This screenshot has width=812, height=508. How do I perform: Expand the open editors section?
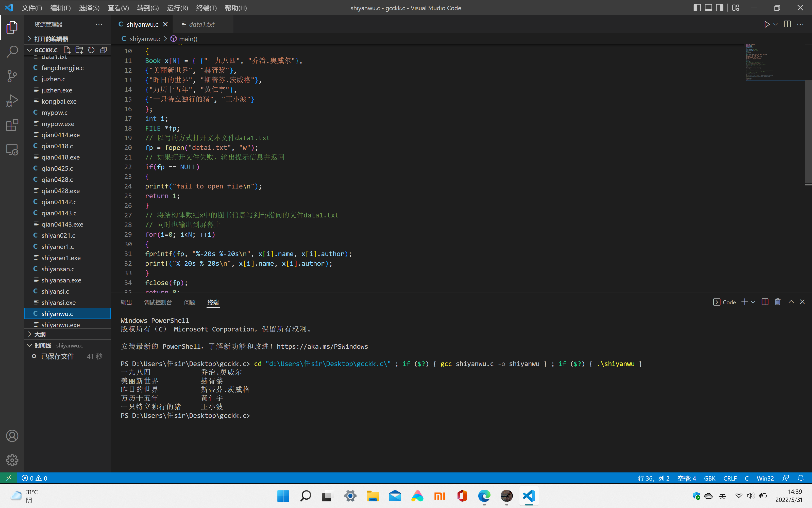tap(67, 39)
